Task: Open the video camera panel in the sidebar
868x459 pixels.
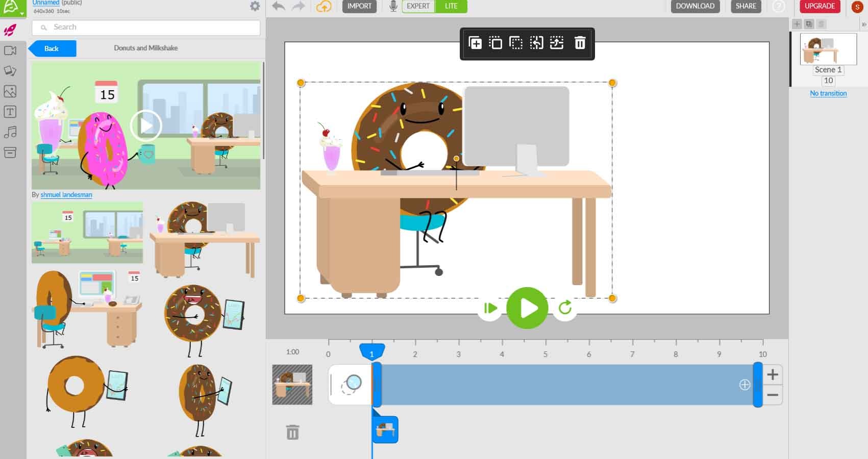Action: pyautogui.click(x=10, y=50)
